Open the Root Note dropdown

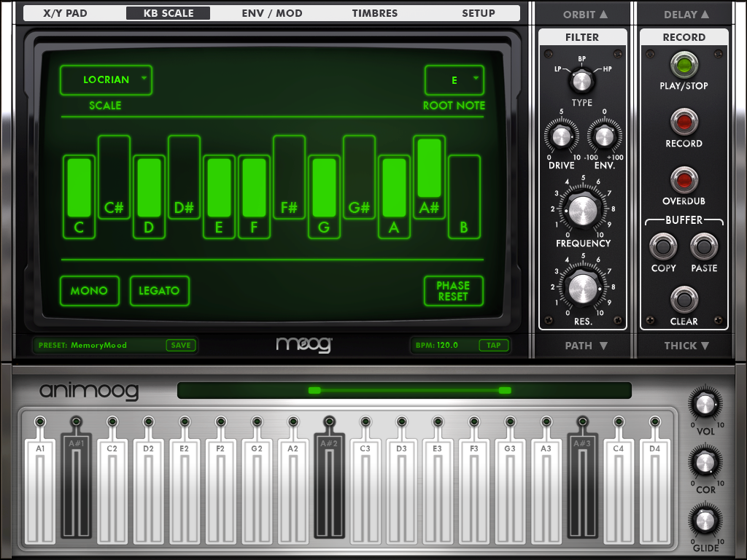pyautogui.click(x=454, y=80)
